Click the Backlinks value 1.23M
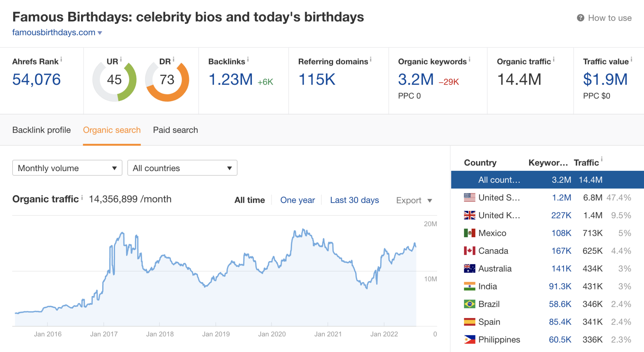Screen dimensions: 644x352 tap(230, 79)
